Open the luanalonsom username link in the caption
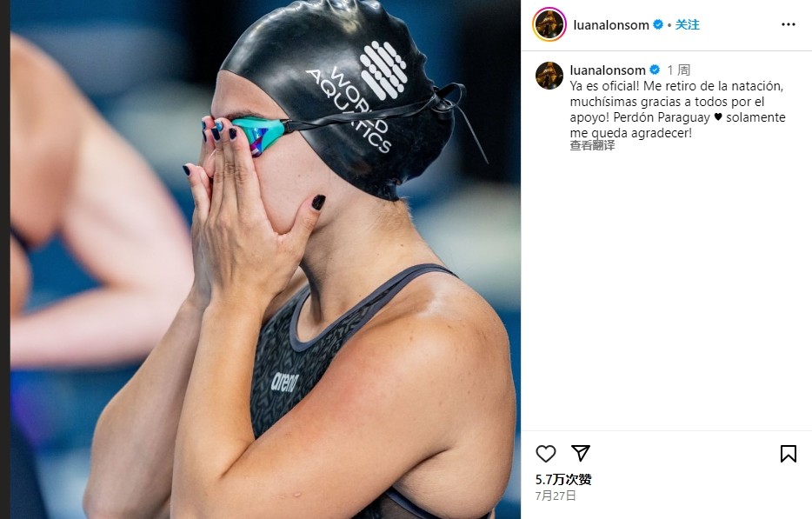This screenshot has height=519, width=812. pyautogui.click(x=608, y=70)
